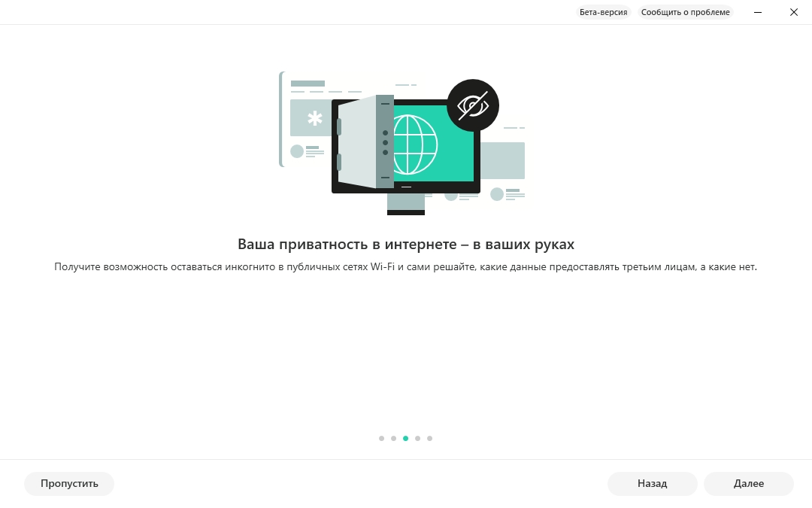Click the crossed-out eye privacy icon
Image resolution: width=812 pixels, height=508 pixels.
(473, 105)
